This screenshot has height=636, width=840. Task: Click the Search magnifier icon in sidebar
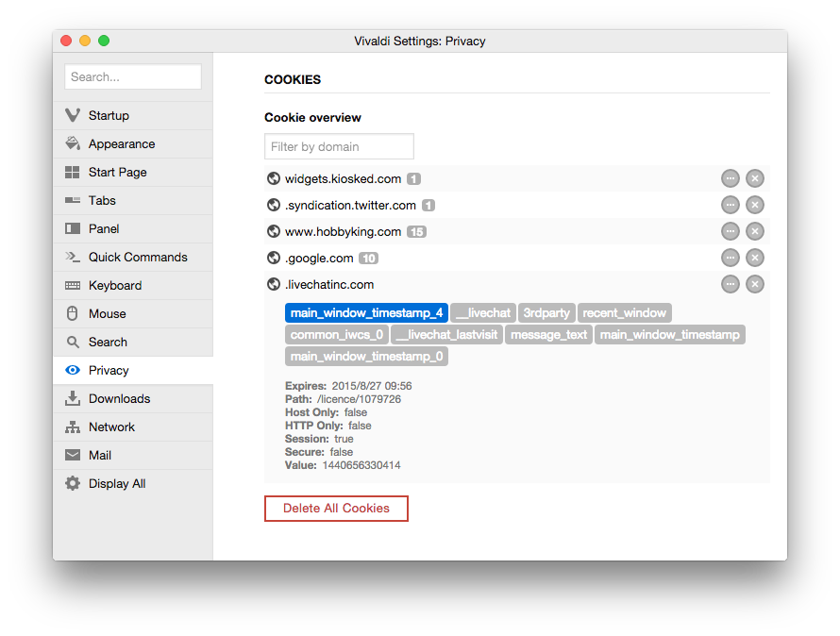(73, 342)
